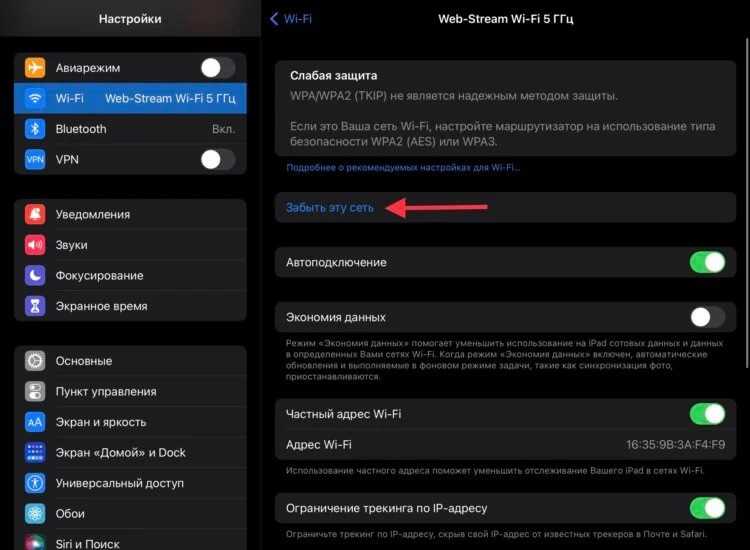Viewport: 750px width, 550px height.
Task: Disable the Автоподключение switch
Action: [x=707, y=262]
